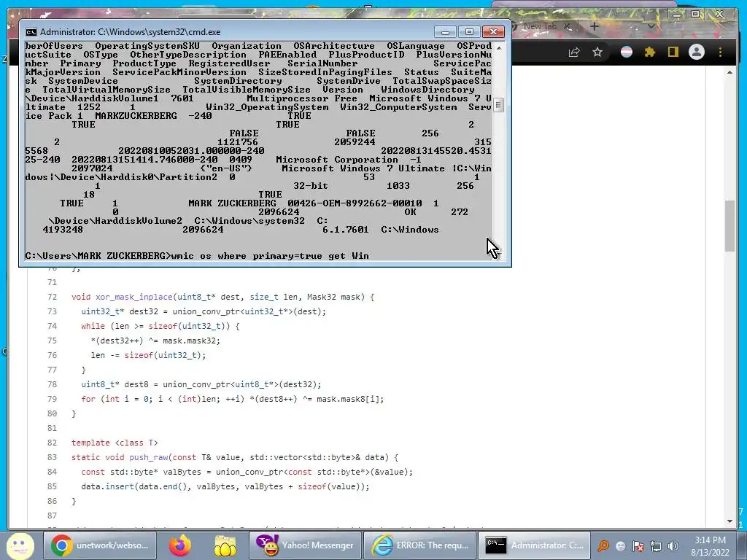Open Chrome side panel icon
The width and height of the screenshot is (747, 560).
(x=673, y=52)
